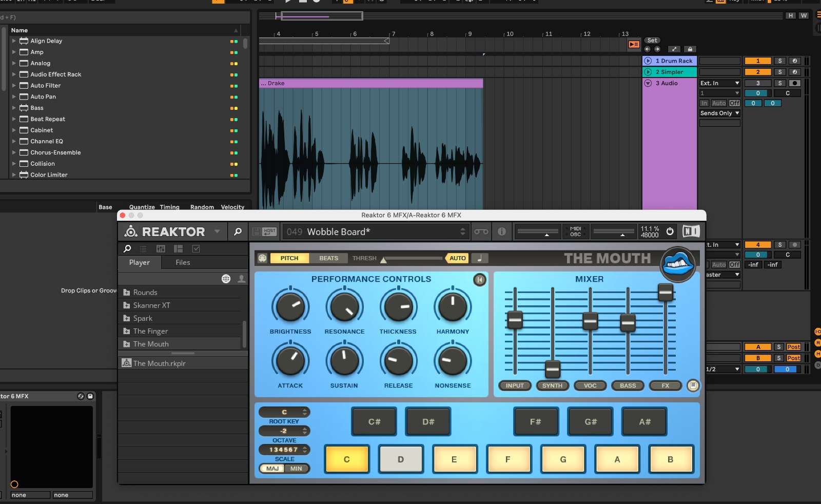Click the INPUT mixer button

point(515,385)
